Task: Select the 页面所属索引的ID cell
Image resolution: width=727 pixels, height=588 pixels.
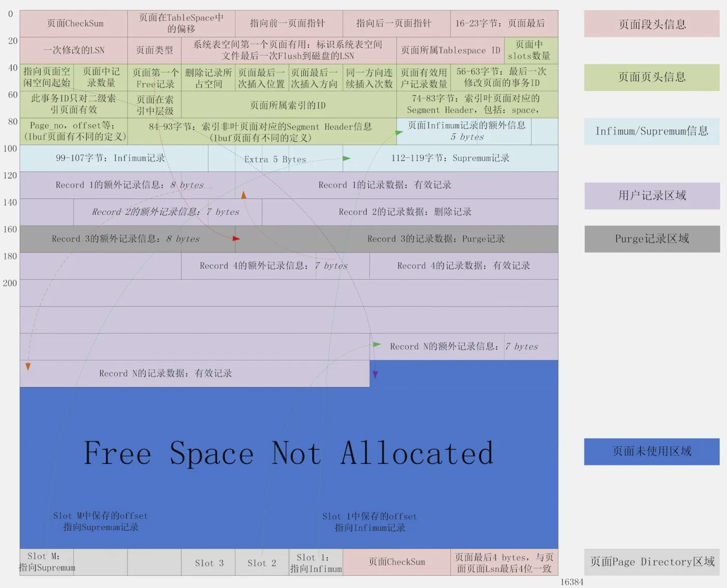Action: pos(289,104)
